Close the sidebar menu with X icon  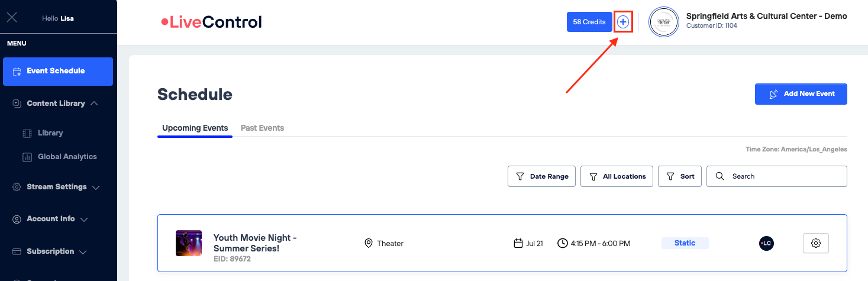point(12,17)
